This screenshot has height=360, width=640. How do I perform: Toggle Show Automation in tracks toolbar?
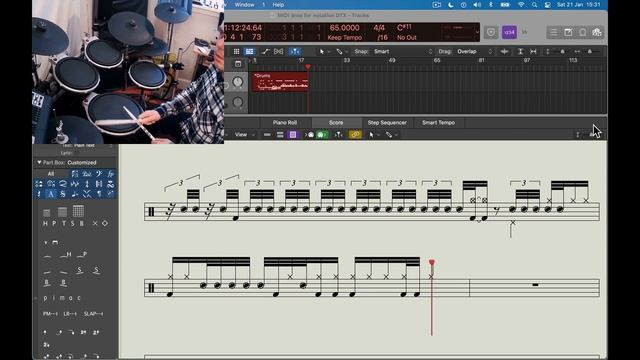pos(265,51)
